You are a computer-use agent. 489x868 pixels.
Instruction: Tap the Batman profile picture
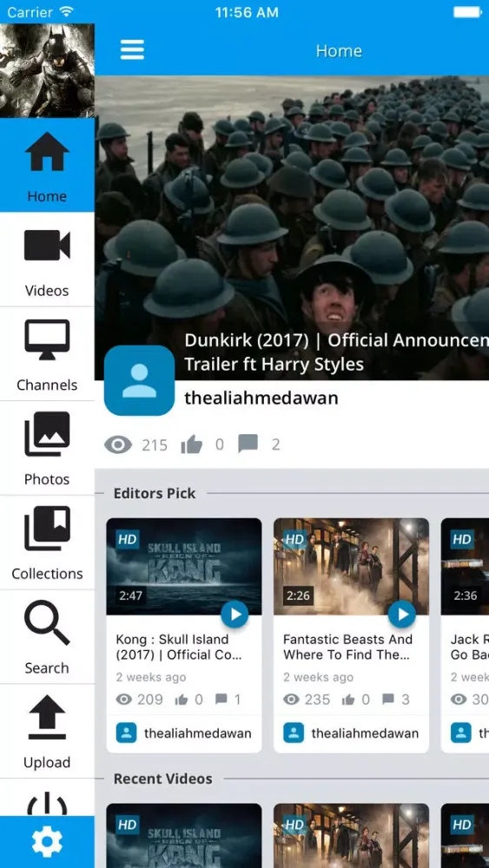tap(47, 70)
